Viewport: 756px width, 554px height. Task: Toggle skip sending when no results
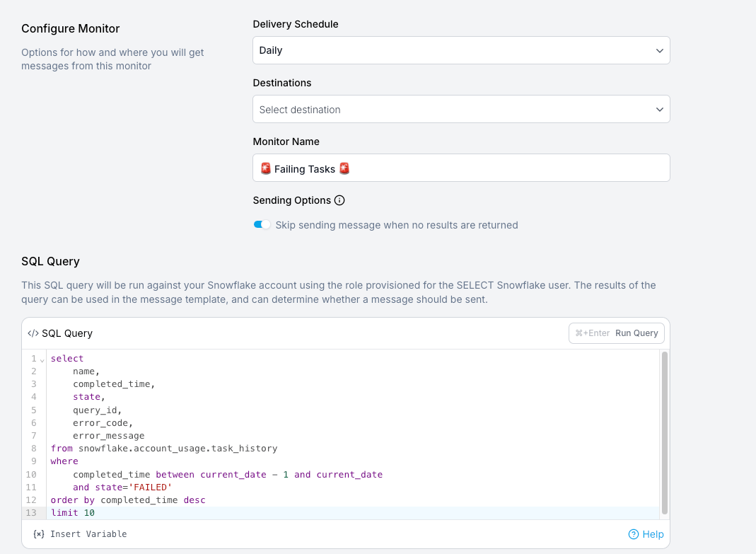pos(262,224)
